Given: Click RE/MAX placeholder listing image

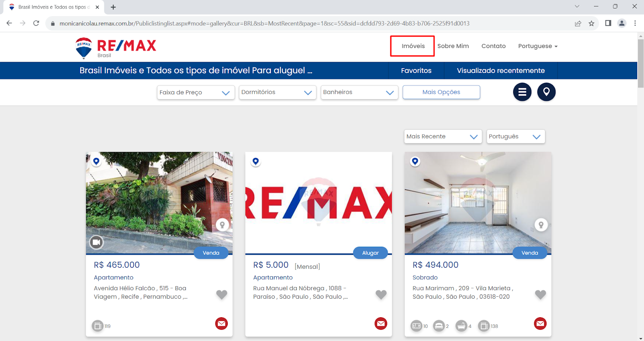Looking at the screenshot, I should [x=319, y=203].
